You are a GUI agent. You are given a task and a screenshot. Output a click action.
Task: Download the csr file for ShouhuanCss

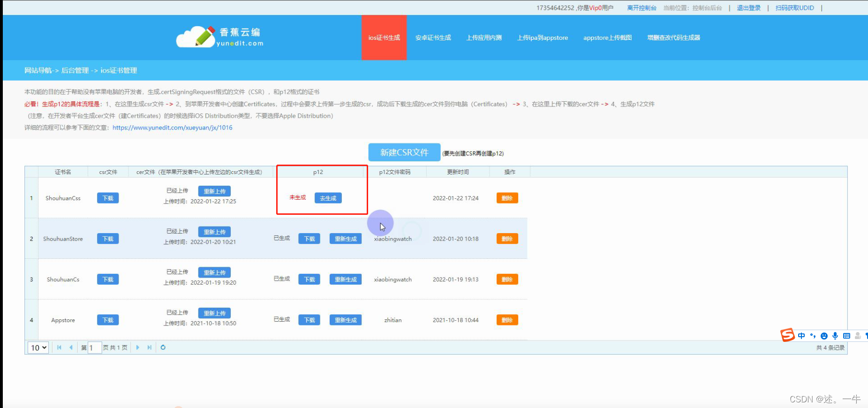click(x=108, y=198)
